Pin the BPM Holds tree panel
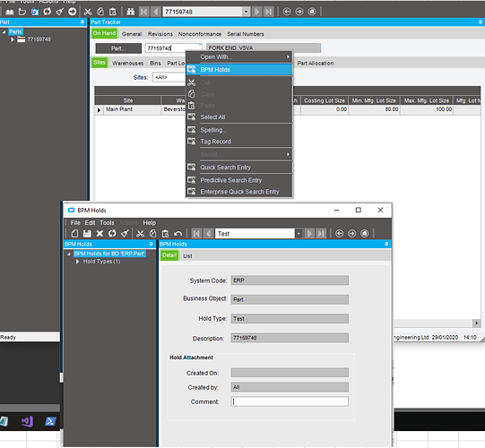The height and width of the screenshot is (448, 485). tap(151, 244)
